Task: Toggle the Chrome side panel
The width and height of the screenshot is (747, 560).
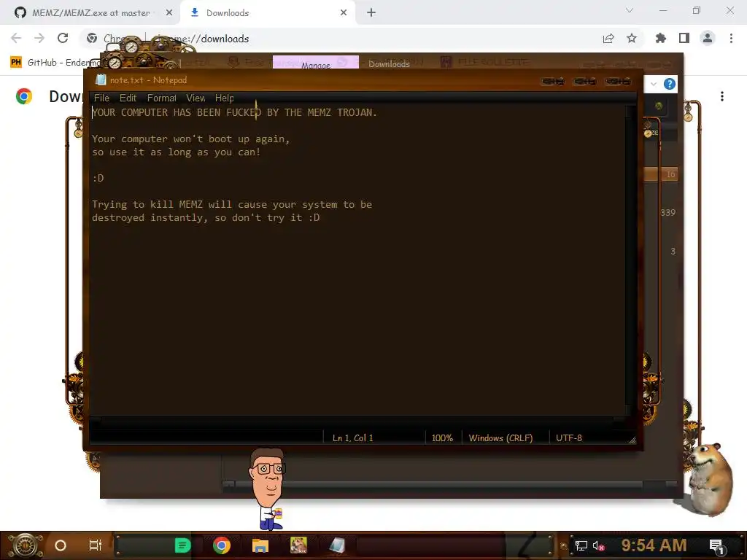Action: click(x=684, y=39)
